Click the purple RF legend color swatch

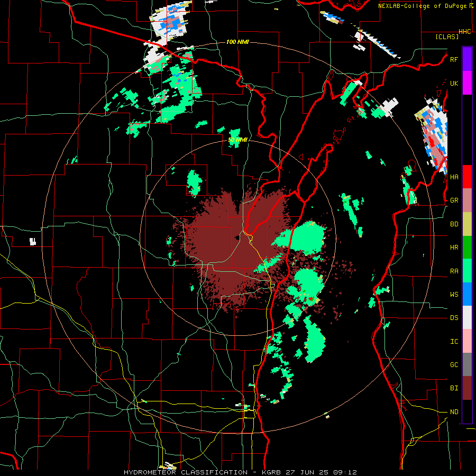[x=467, y=59]
